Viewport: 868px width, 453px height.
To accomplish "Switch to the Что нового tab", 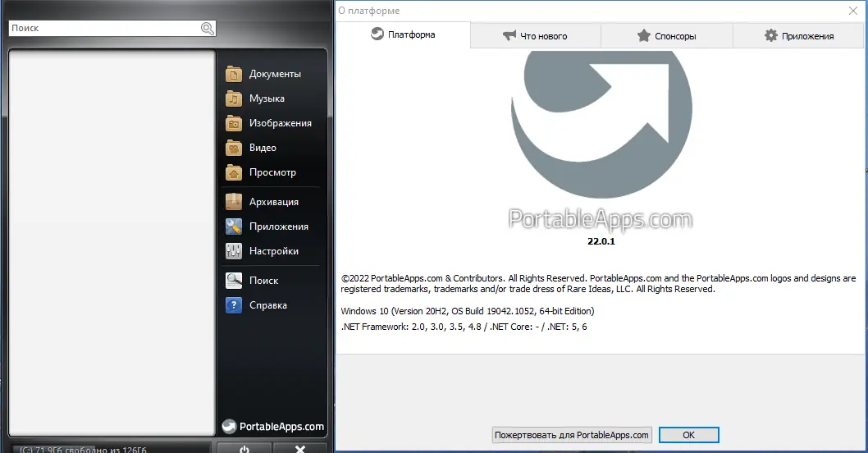I will 535,36.
